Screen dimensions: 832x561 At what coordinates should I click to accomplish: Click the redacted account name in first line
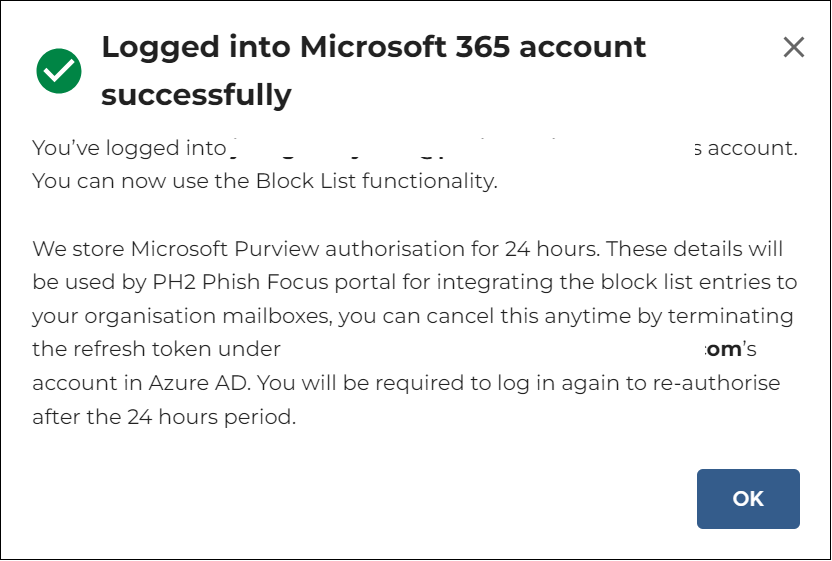(461, 148)
